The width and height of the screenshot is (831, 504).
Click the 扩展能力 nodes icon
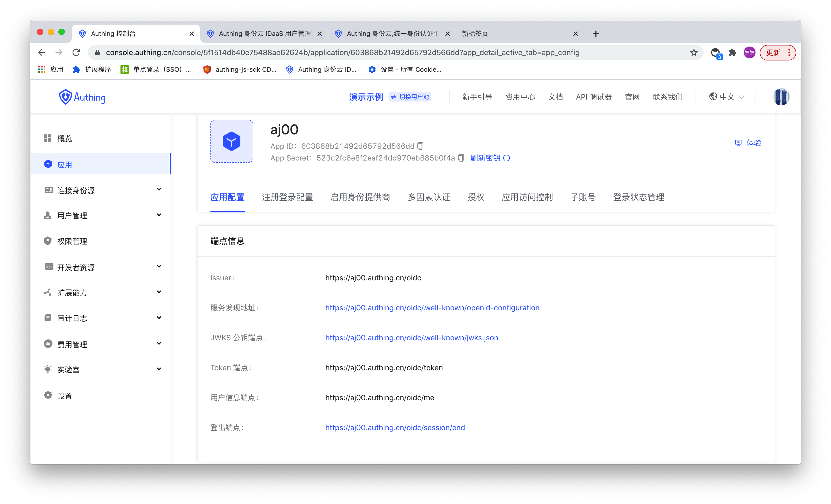[48, 292]
